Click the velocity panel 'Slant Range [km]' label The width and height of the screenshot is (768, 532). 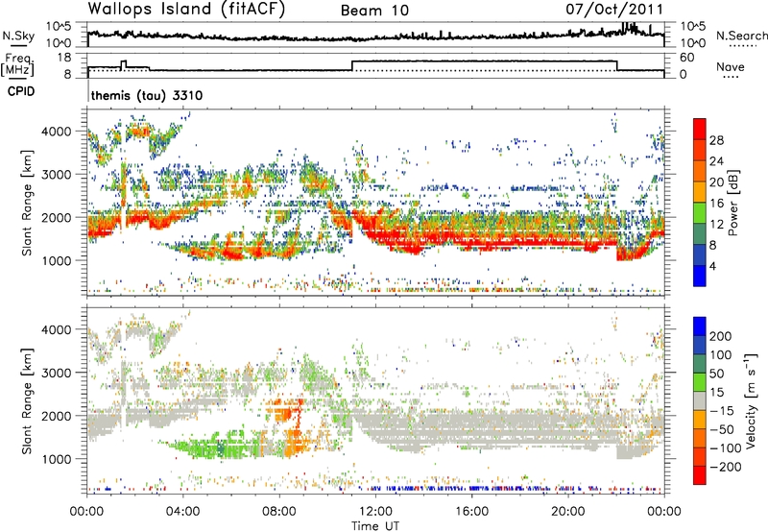point(27,401)
